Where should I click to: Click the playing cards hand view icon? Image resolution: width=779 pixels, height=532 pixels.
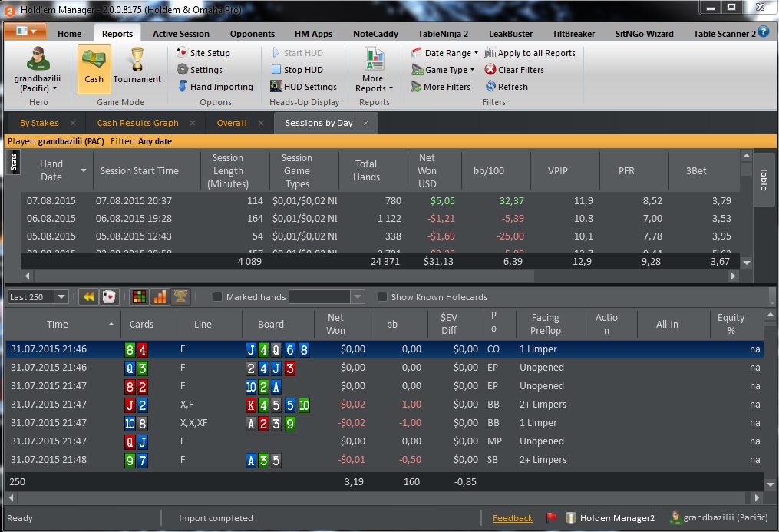point(109,297)
